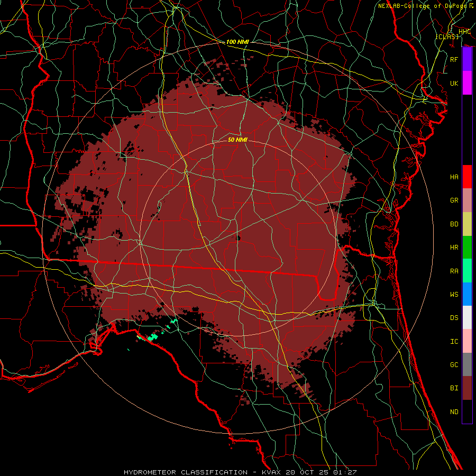Click the BI legend label
Screen dimensions: 476x476
[454, 388]
